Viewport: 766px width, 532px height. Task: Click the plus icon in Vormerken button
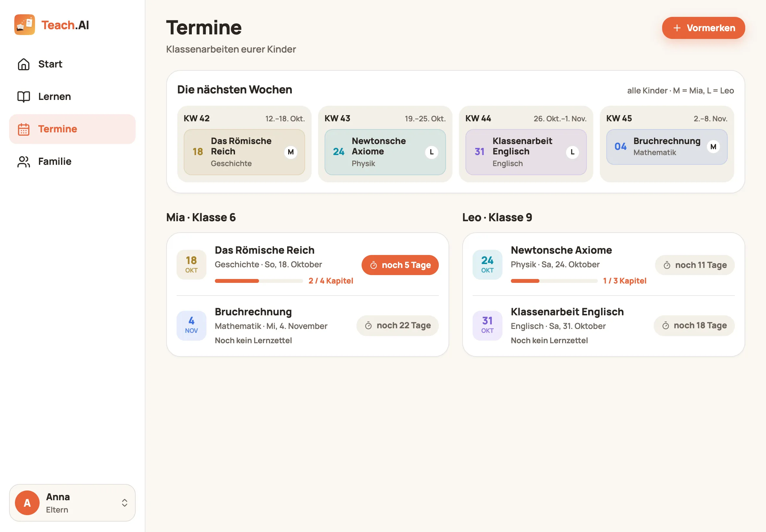point(677,28)
